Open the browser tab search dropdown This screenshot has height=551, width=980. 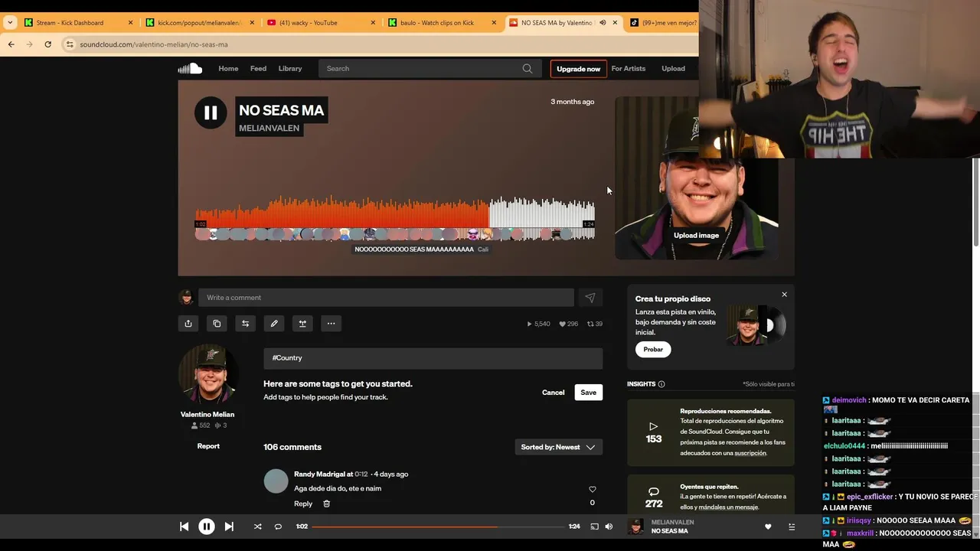(10, 23)
